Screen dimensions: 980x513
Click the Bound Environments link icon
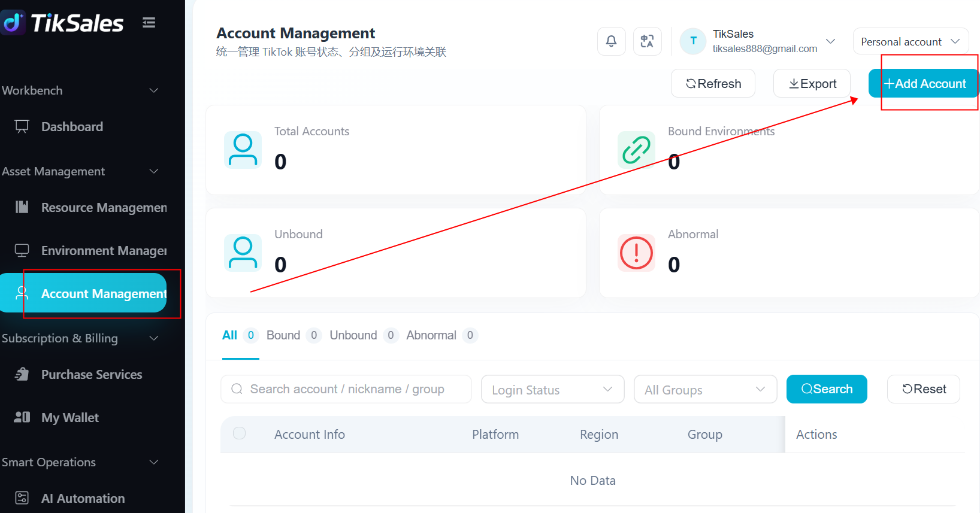coord(636,150)
